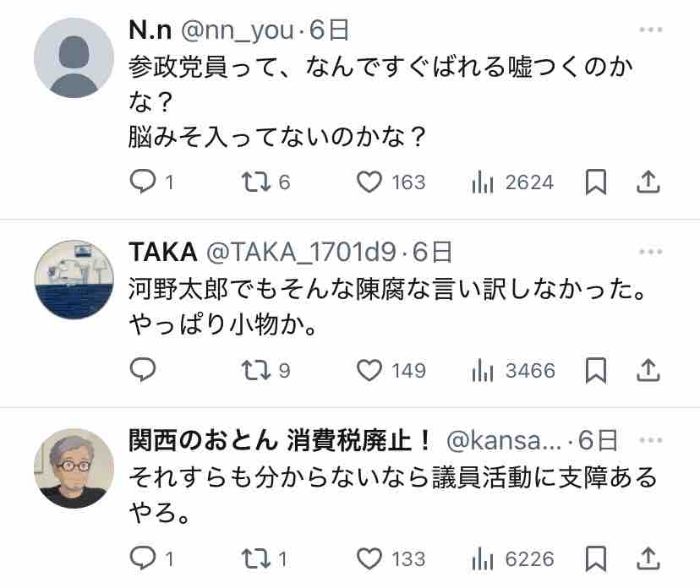Open more options on N.n's tweet
This screenshot has width=700, height=588.
(x=650, y=31)
